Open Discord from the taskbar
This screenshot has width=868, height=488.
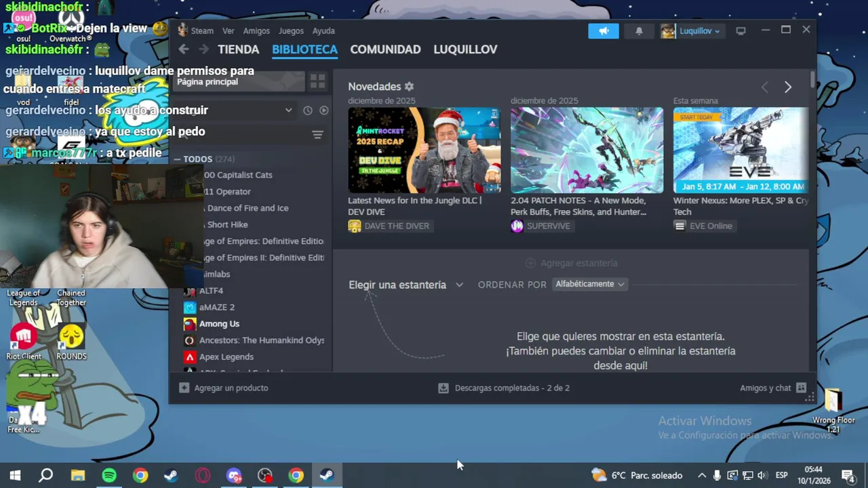click(233, 475)
